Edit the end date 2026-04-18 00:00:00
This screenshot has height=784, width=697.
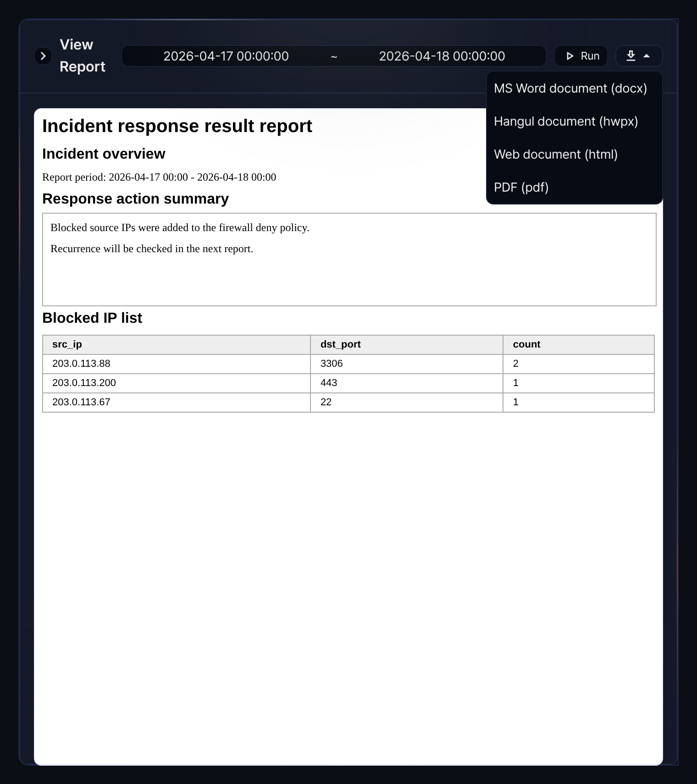(442, 56)
